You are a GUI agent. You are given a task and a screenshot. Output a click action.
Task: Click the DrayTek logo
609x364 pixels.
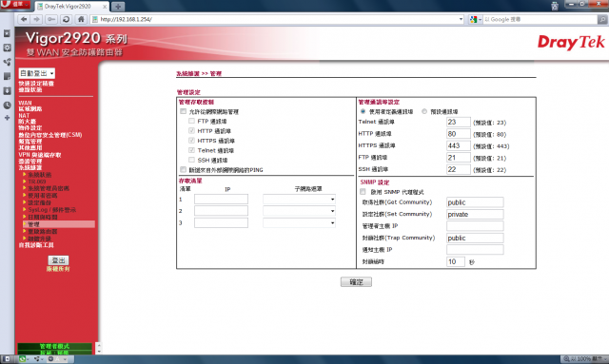click(571, 43)
